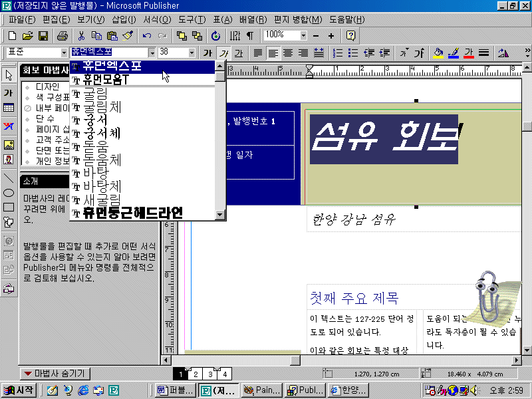Open the Custom Shapes tool
This screenshot has width=532, height=399.
tap(9, 222)
